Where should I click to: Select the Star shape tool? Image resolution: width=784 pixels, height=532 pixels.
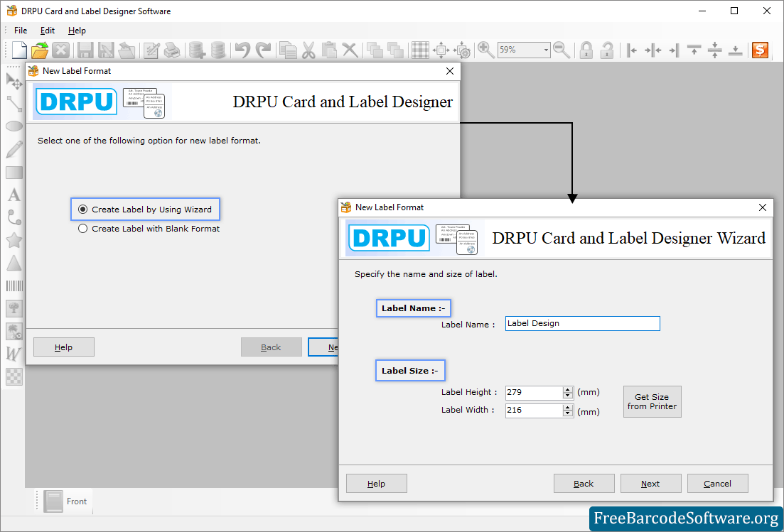(x=14, y=240)
